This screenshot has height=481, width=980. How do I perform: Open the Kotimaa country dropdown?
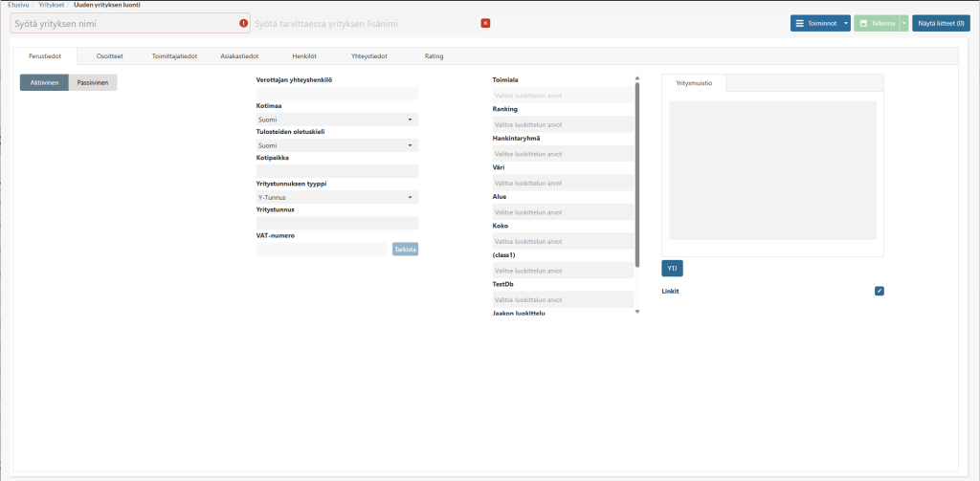tap(337, 120)
